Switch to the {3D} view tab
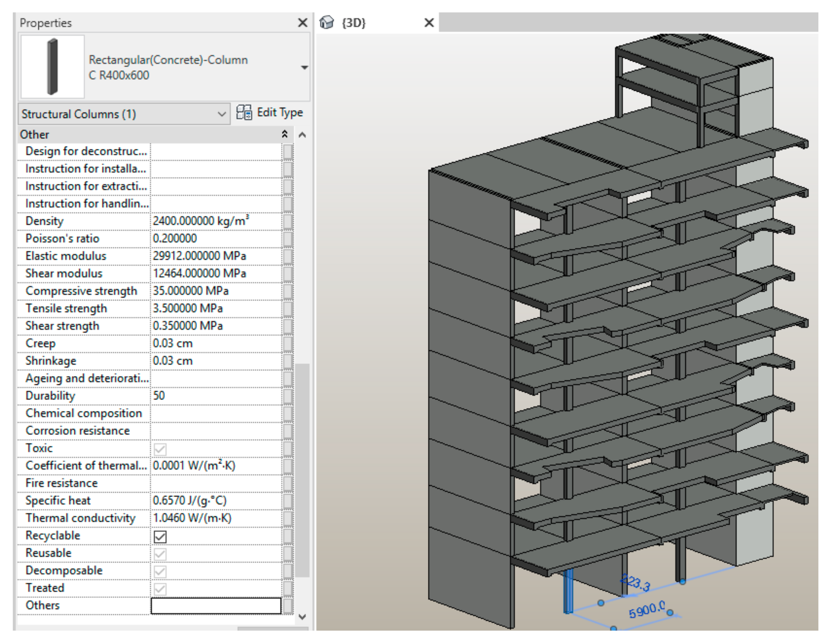The width and height of the screenshot is (833, 644). [x=354, y=23]
